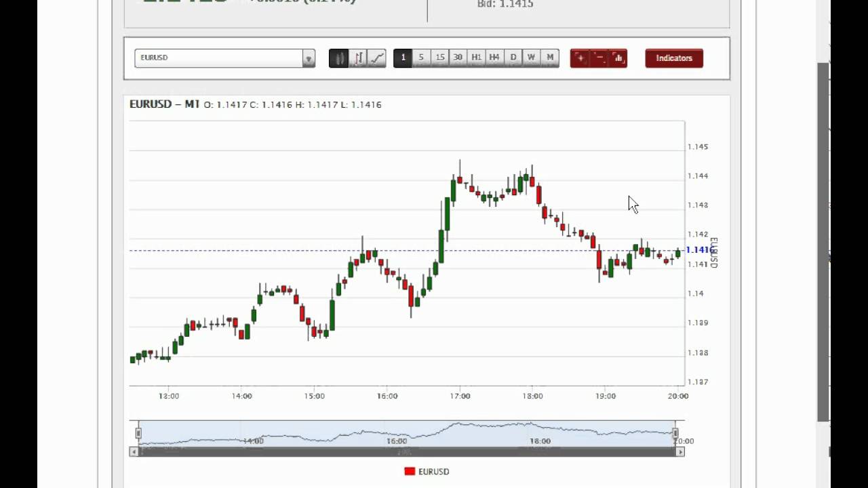The height and width of the screenshot is (488, 868).
Task: Click the 1.143 price axis label
Action: pyautogui.click(x=698, y=205)
